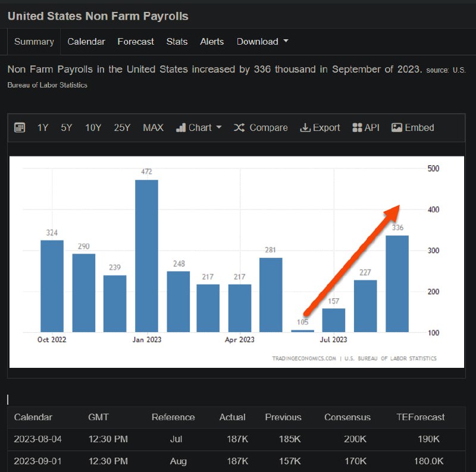Open the 2023-09-01 calendar row

pyautogui.click(x=38, y=461)
